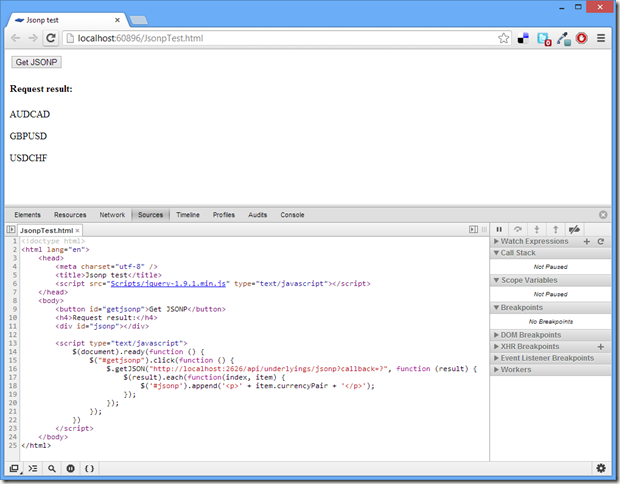Switch to the Console tab
Viewport: 620px width, 484px height.
[x=292, y=215]
